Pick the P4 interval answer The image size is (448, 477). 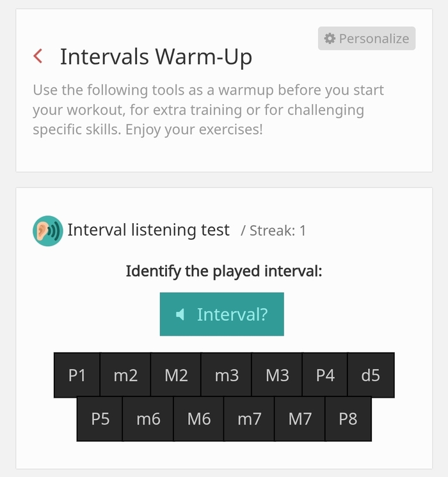tap(325, 375)
